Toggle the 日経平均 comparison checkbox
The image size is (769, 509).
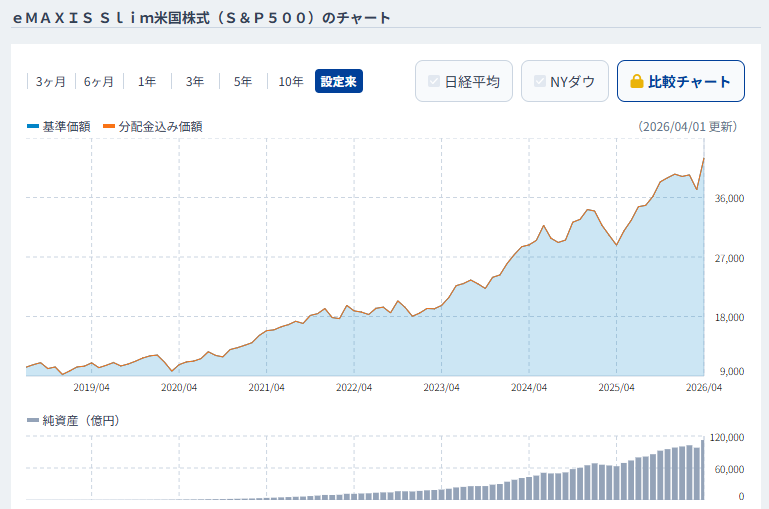point(434,81)
